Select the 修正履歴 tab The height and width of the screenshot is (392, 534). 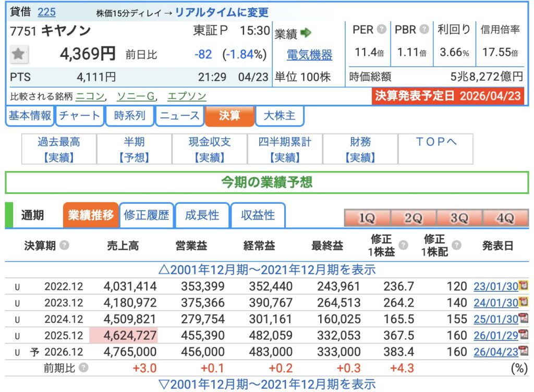pos(147,215)
